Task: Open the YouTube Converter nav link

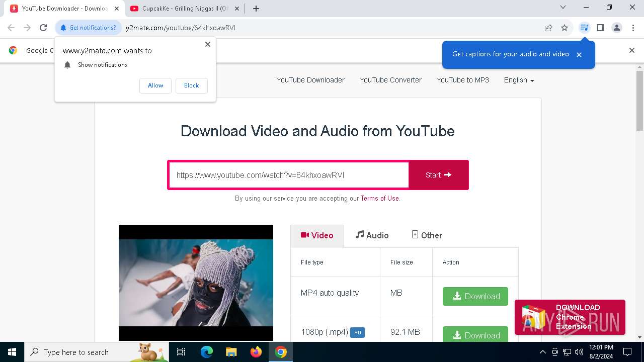Action: [x=390, y=80]
